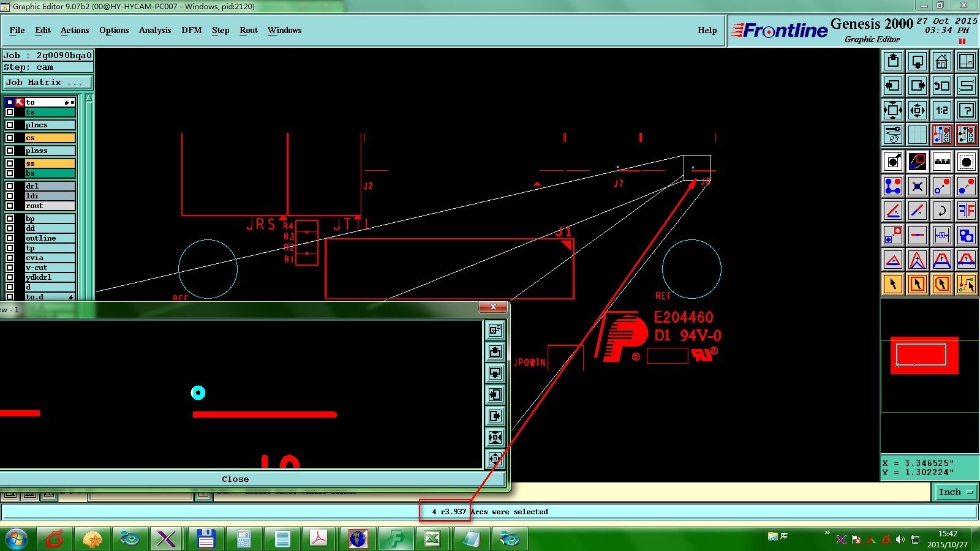Click the volume icon in system tray
This screenshot has width=980, height=551.
(900, 539)
